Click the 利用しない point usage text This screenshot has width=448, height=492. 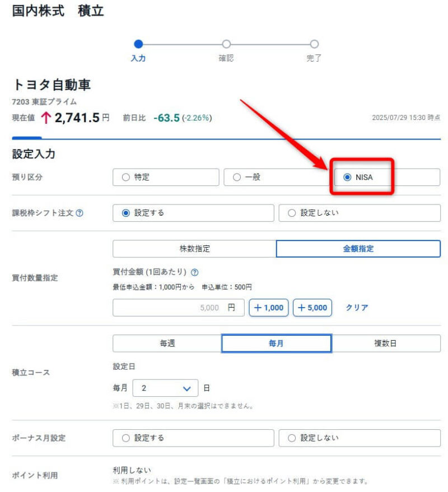132,470
